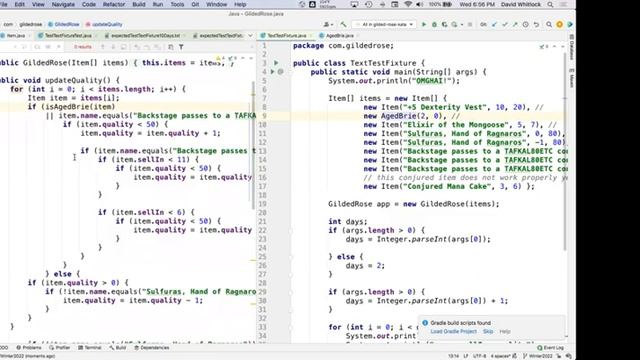Click AgedBrie constructor call on line 9
The height and width of the screenshot is (360, 640).
(x=412, y=116)
